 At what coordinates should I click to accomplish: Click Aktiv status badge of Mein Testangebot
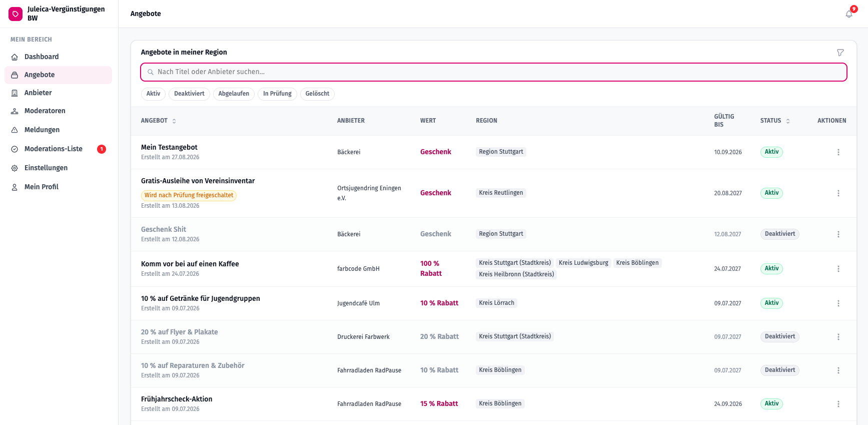pyautogui.click(x=771, y=152)
